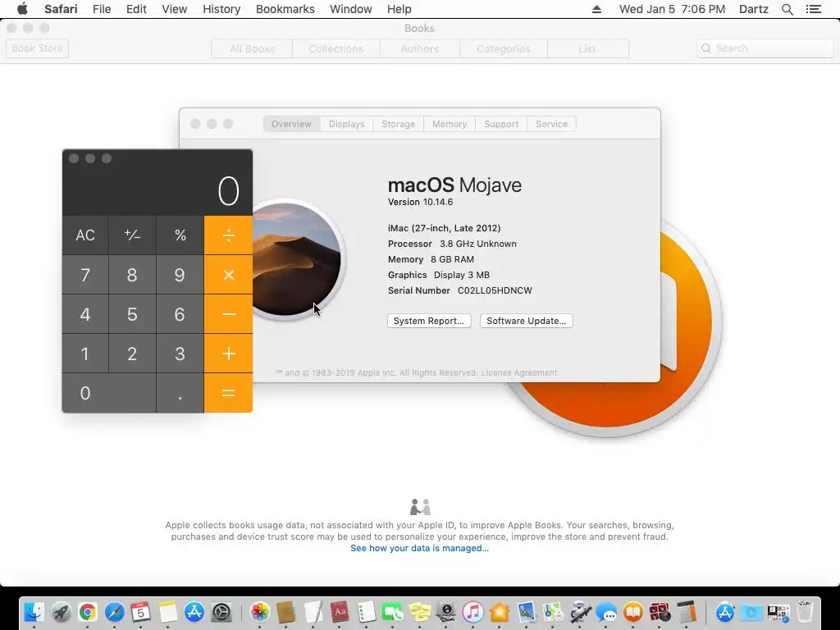Launch Preview from the Dock
Viewport: 840px width, 630px height.
(x=526, y=612)
